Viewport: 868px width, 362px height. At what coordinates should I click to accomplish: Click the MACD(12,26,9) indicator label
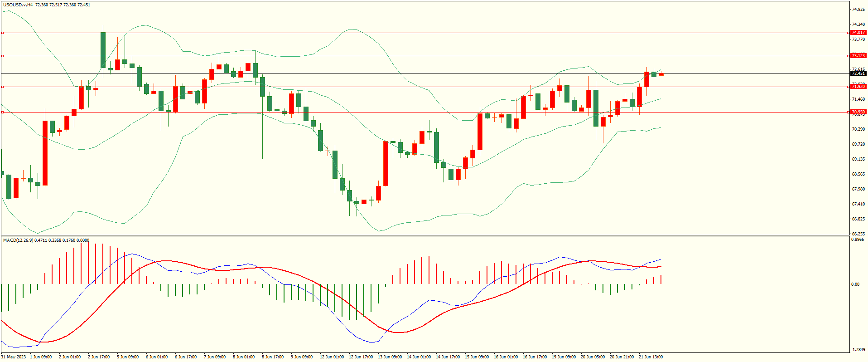[x=18, y=240]
